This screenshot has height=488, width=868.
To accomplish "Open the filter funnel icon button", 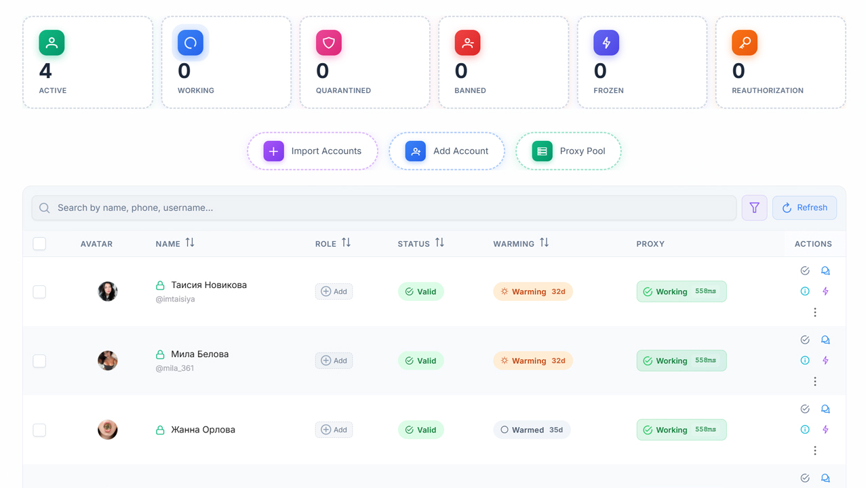I will click(x=755, y=208).
